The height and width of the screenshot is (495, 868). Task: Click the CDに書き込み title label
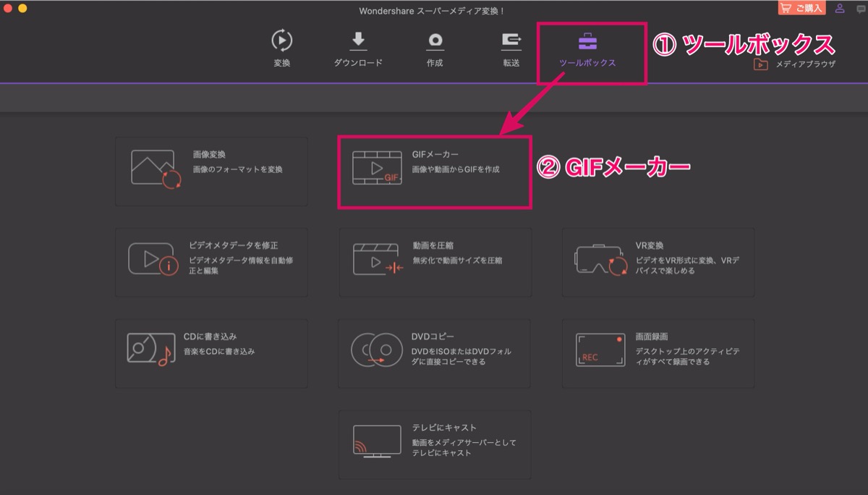[x=210, y=337]
